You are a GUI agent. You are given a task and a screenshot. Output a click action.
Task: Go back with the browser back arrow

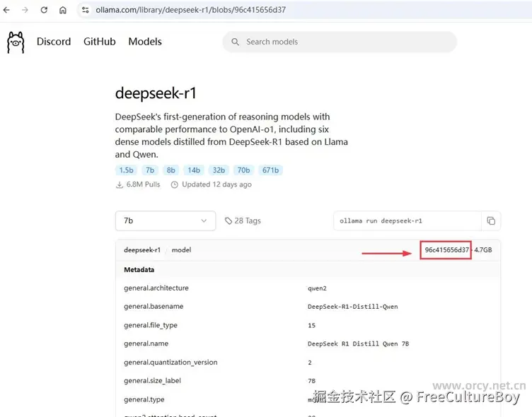6,10
